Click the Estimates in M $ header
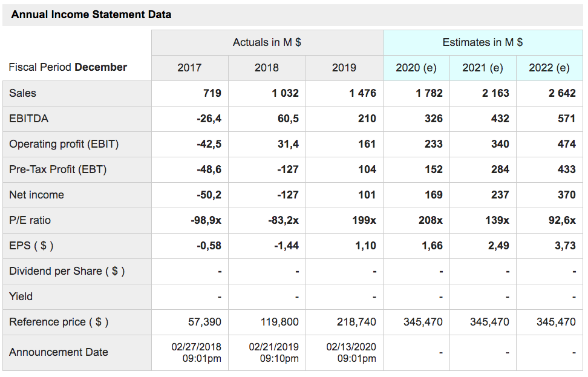The height and width of the screenshot is (377, 588). coord(483,42)
